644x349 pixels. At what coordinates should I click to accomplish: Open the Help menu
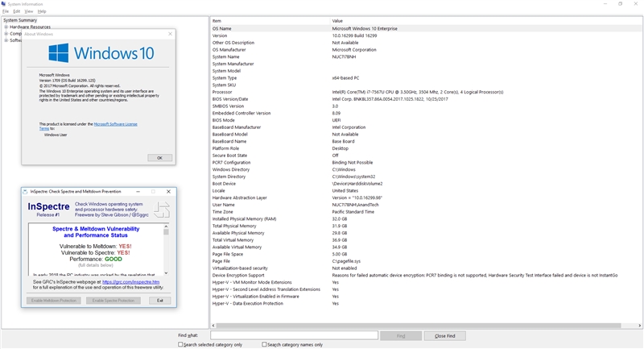[x=42, y=11]
